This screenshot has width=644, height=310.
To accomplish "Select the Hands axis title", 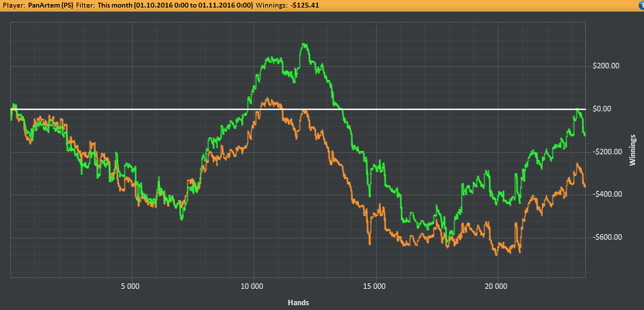I will coord(298,302).
